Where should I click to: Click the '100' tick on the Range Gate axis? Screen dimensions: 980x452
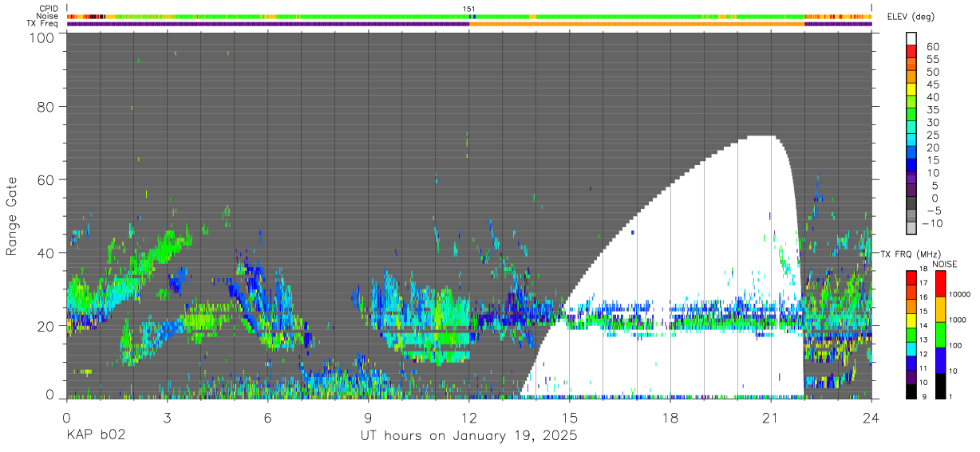click(x=41, y=37)
